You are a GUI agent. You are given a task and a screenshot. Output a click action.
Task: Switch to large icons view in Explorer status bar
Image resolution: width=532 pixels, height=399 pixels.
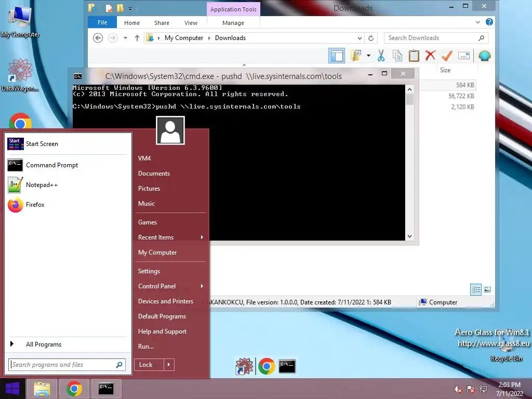[x=487, y=289]
